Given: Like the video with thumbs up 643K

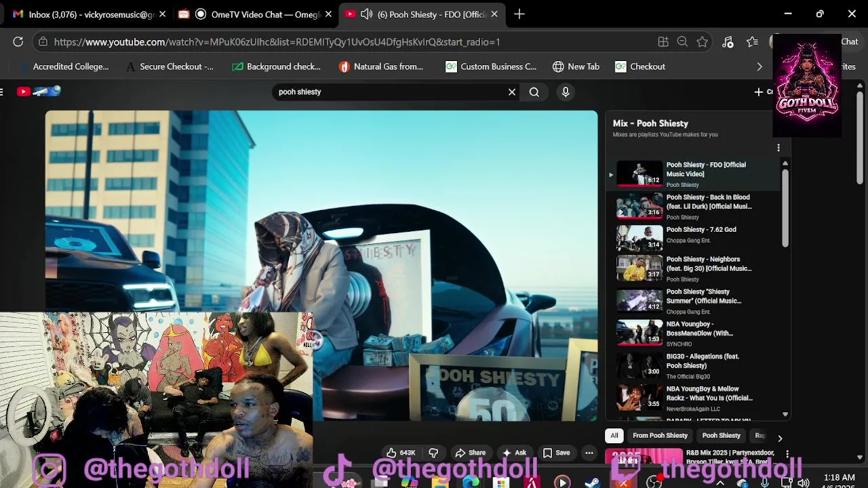Looking at the screenshot, I should (x=401, y=453).
